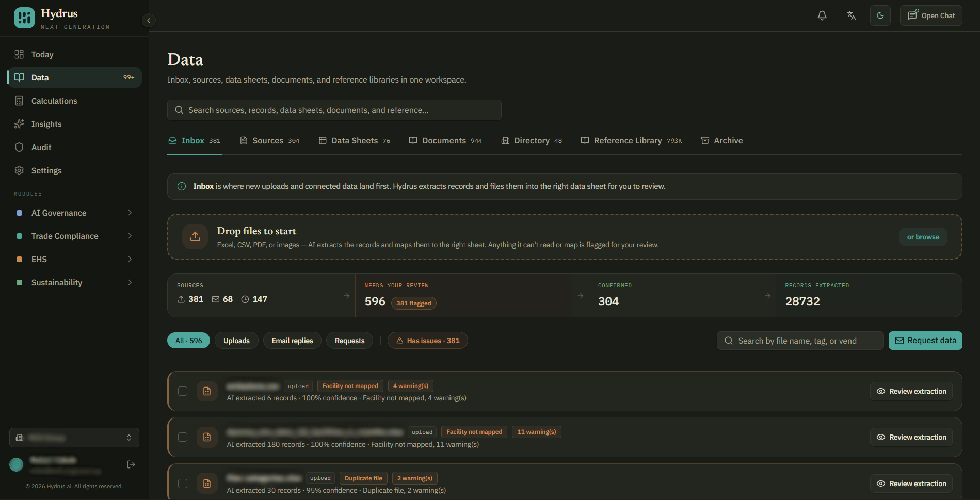Click the Hydrus logo icon
The image size is (980, 500).
click(x=24, y=18)
